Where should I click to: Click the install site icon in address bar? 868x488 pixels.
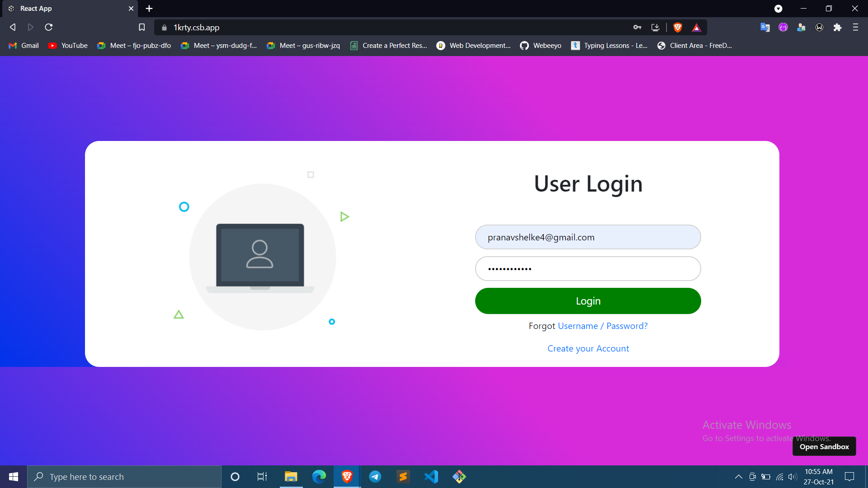tap(656, 28)
